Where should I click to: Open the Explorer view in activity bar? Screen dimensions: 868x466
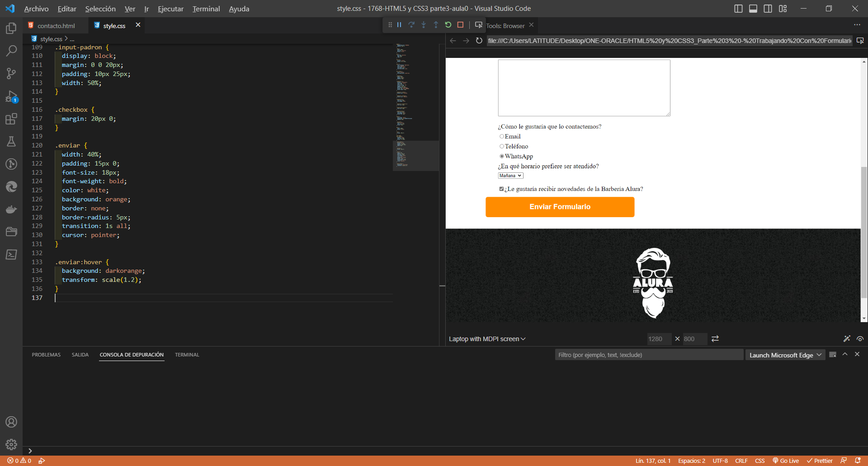pos(11,28)
